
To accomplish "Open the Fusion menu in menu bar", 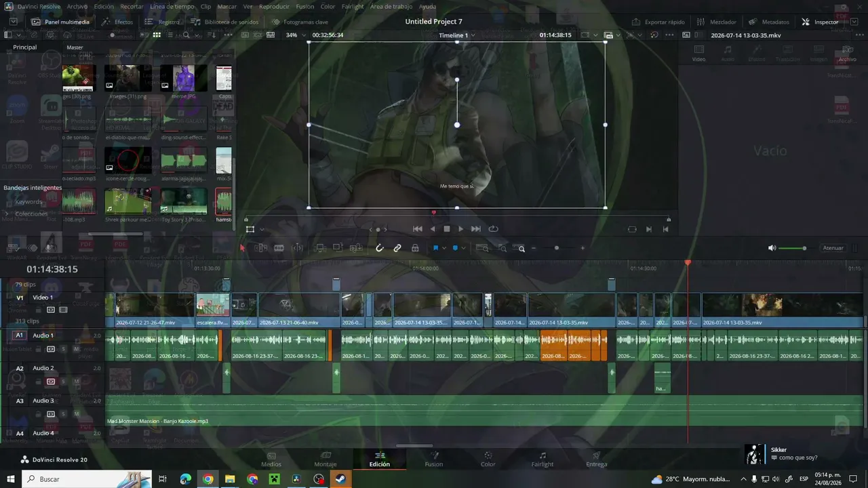I will [304, 6].
